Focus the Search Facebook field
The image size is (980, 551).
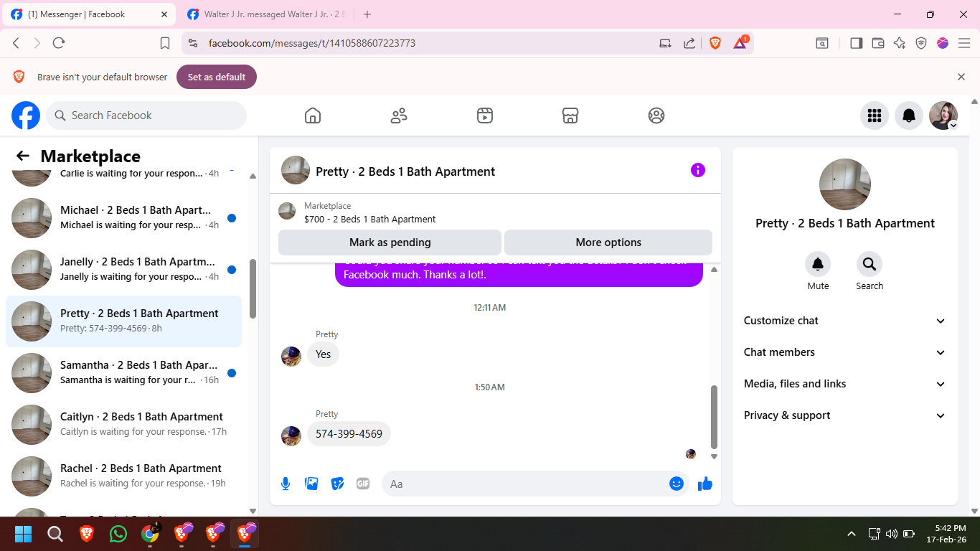pyautogui.click(x=146, y=116)
